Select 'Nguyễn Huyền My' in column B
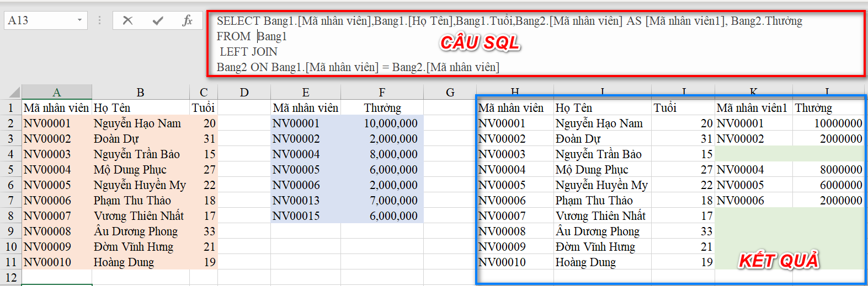 tap(141, 185)
